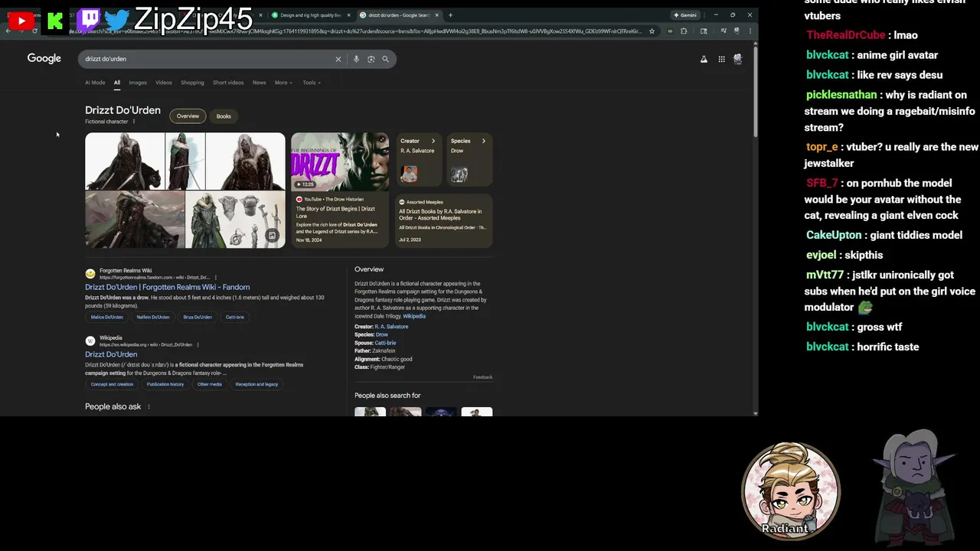View all images via gallery icon
Screen dimensions: 980x551
[x=272, y=236]
